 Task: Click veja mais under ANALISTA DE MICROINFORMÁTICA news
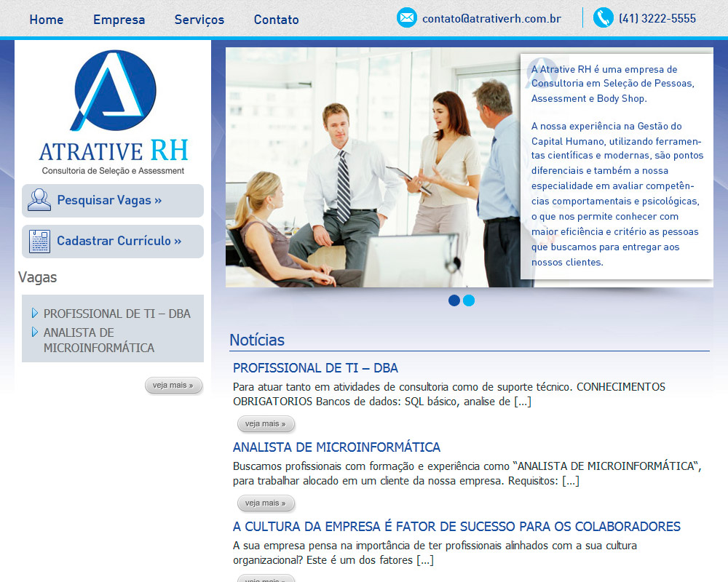tap(266, 503)
